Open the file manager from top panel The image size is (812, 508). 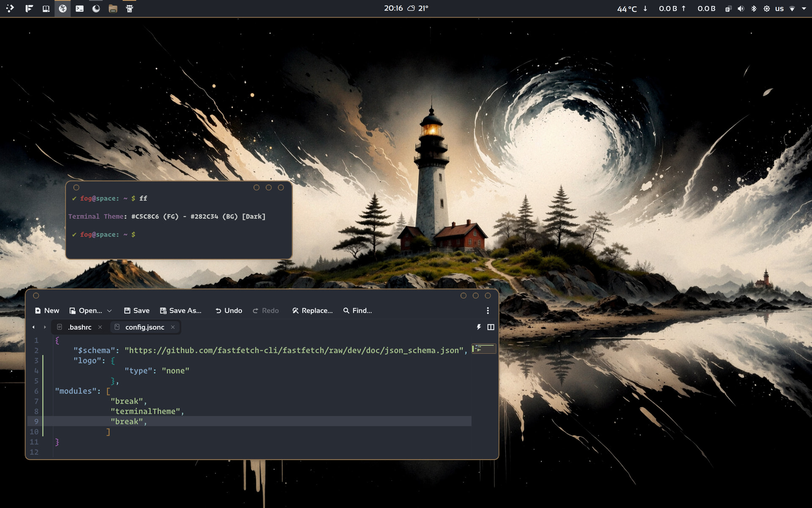(x=113, y=8)
